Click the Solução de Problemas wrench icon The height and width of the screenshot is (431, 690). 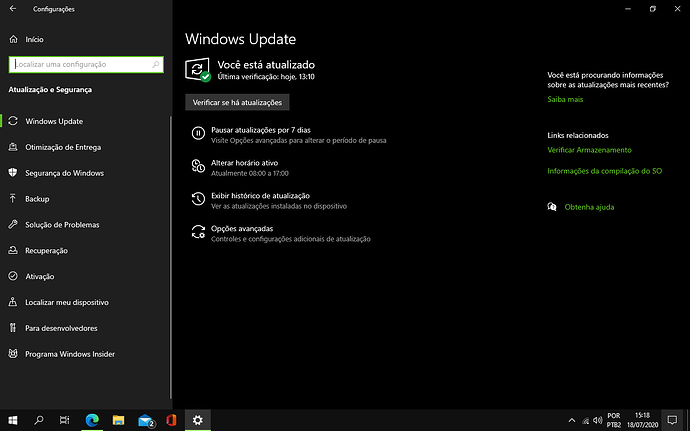(x=13, y=225)
